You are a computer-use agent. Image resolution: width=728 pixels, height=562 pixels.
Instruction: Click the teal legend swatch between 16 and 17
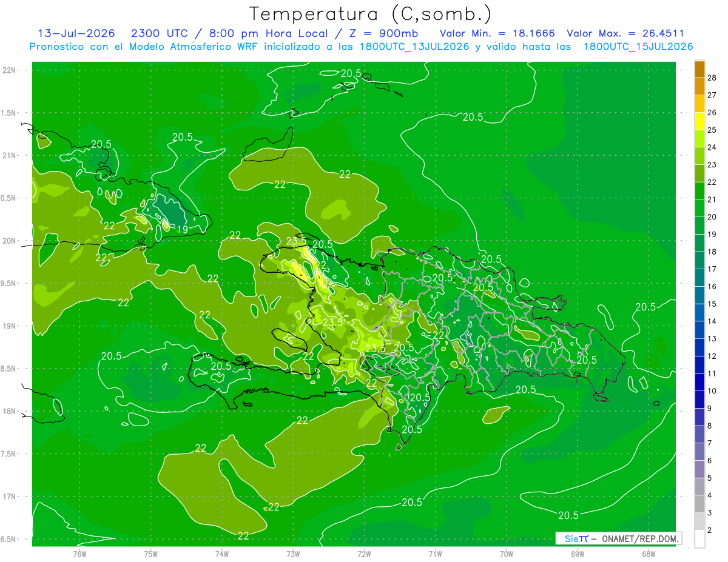pyautogui.click(x=699, y=278)
